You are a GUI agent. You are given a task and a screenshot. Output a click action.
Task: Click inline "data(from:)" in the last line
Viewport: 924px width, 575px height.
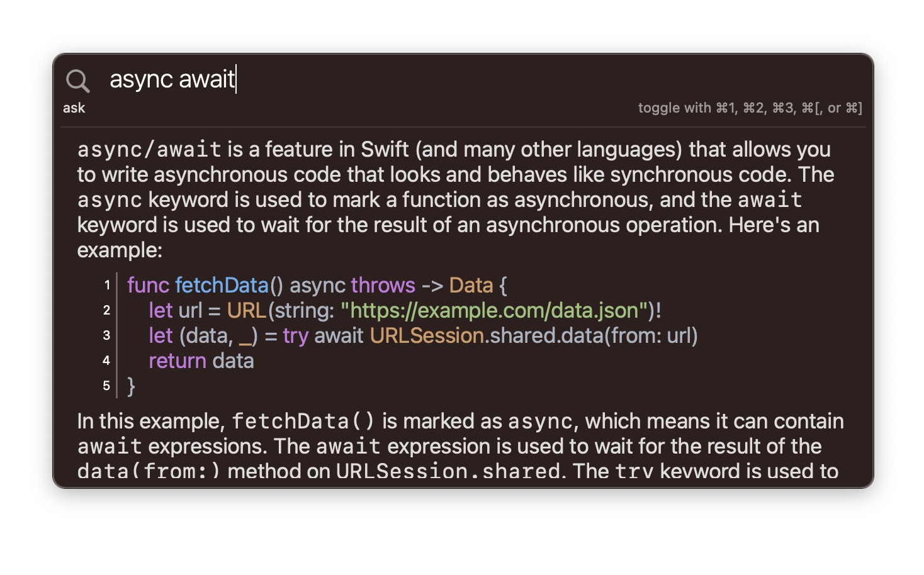[x=149, y=471]
